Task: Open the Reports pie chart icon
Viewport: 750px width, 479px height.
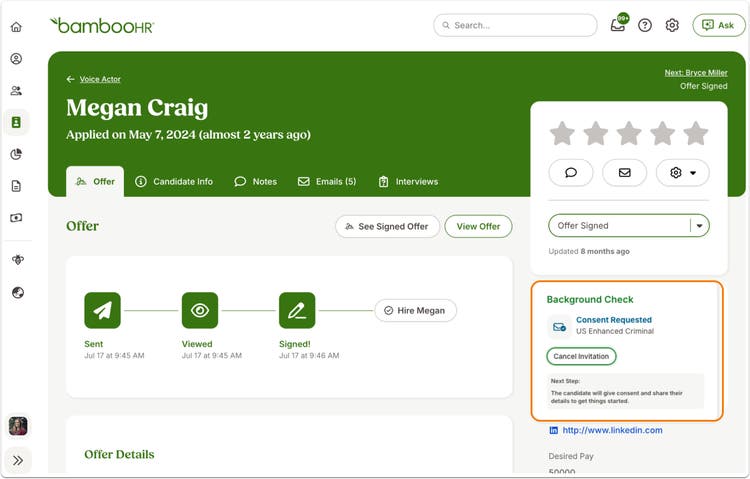Action: [16, 154]
